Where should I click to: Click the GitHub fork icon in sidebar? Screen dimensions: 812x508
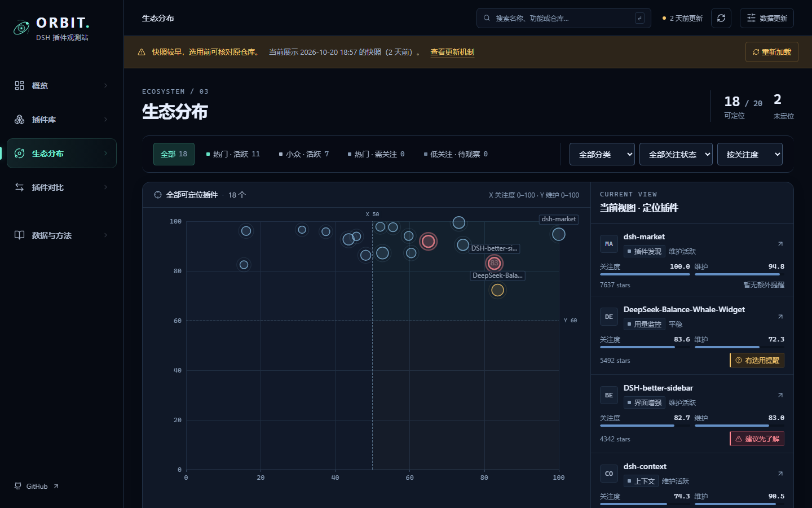[x=18, y=486]
